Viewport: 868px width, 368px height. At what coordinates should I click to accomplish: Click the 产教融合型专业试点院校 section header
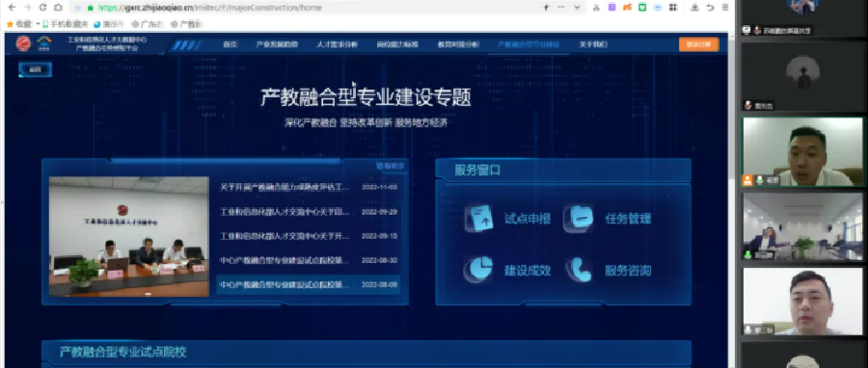click(366, 352)
